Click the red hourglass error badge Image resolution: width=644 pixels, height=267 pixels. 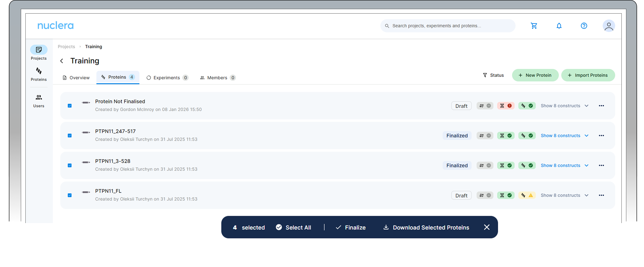[x=506, y=106]
